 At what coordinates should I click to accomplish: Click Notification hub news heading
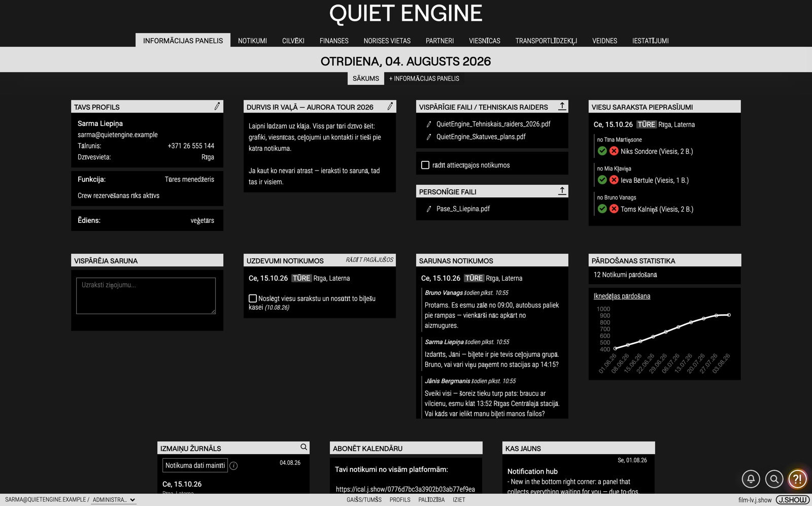pyautogui.click(x=532, y=471)
